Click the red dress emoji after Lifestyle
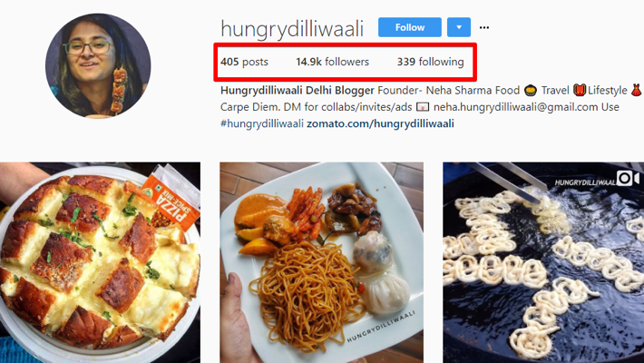The height and width of the screenshot is (363, 644). (x=636, y=91)
